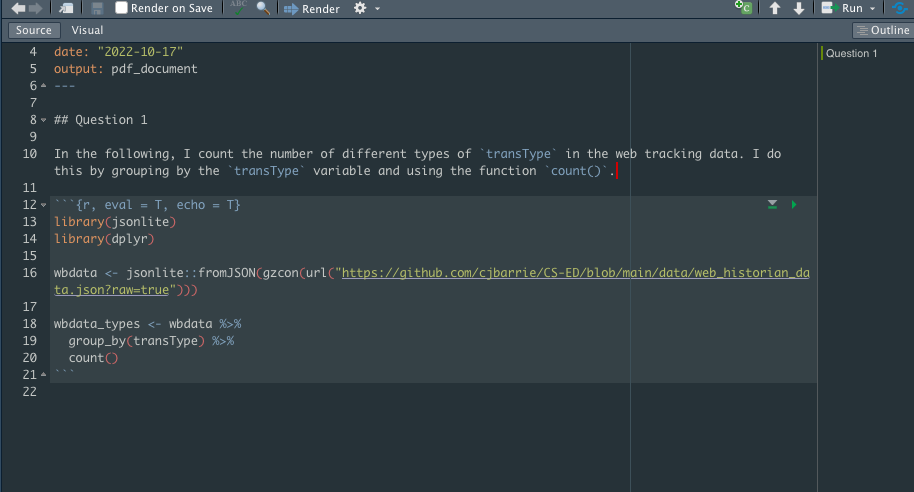914x492 pixels.
Task: Switch to Source editor mode
Action: pos(33,30)
